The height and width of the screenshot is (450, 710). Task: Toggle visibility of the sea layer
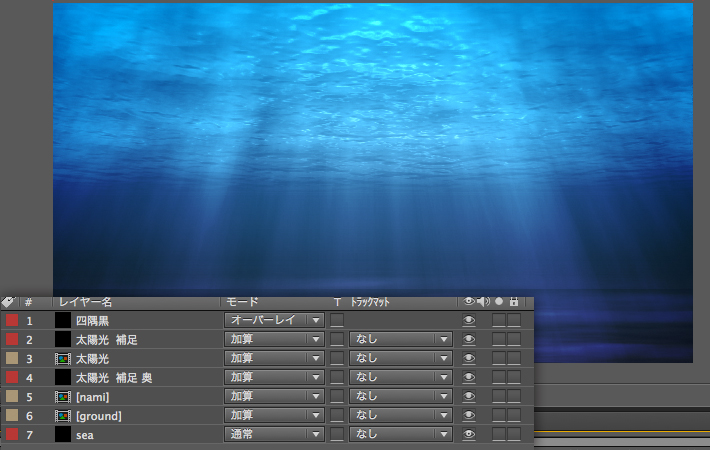click(468, 434)
